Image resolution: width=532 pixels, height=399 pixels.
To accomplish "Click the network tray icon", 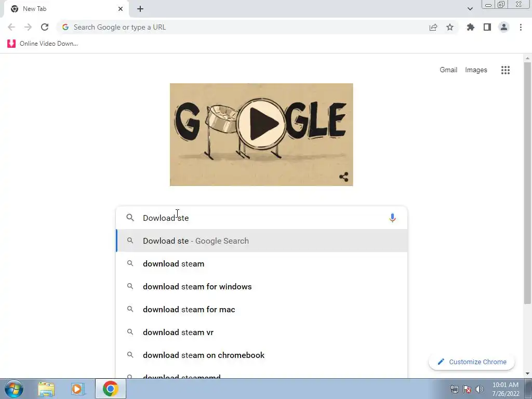I will pos(454,389).
